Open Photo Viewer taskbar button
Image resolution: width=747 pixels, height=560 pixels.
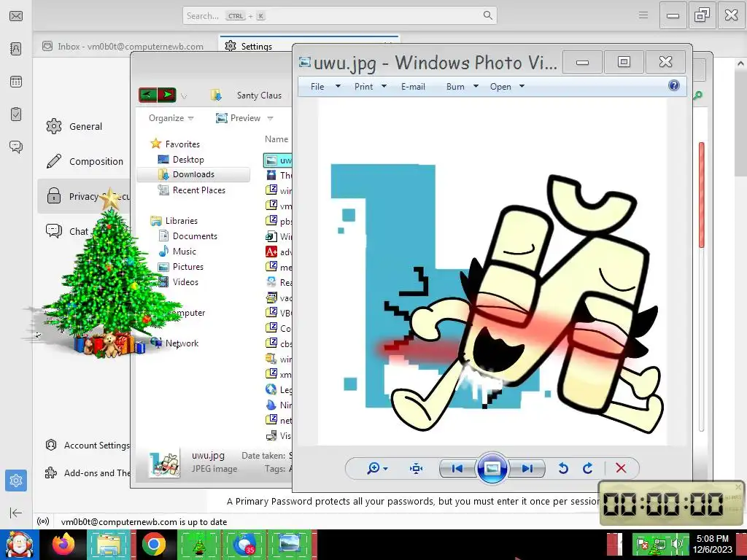pos(290,544)
